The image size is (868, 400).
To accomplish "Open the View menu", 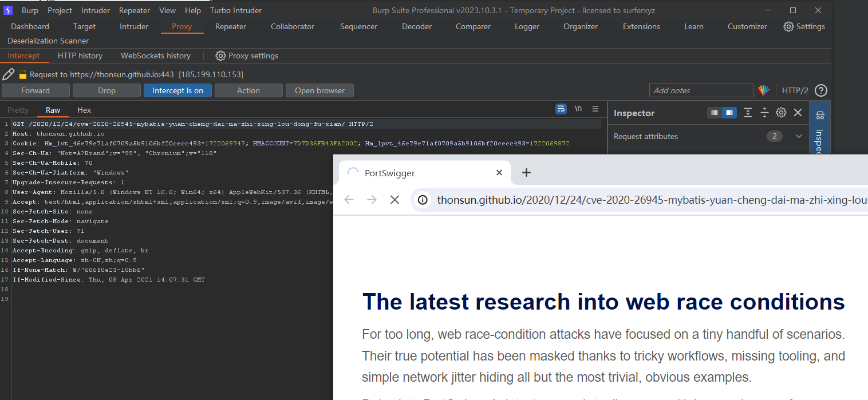I will [167, 10].
